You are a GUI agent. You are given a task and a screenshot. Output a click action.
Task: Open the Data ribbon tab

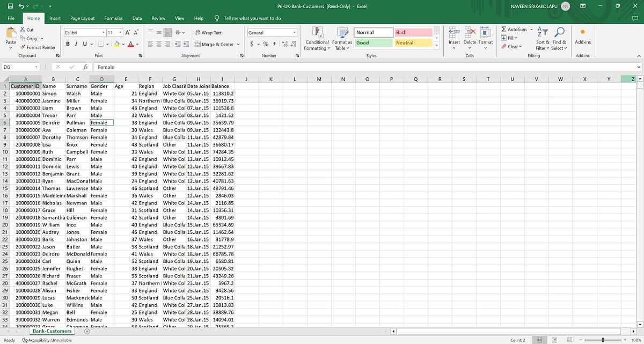(136, 18)
